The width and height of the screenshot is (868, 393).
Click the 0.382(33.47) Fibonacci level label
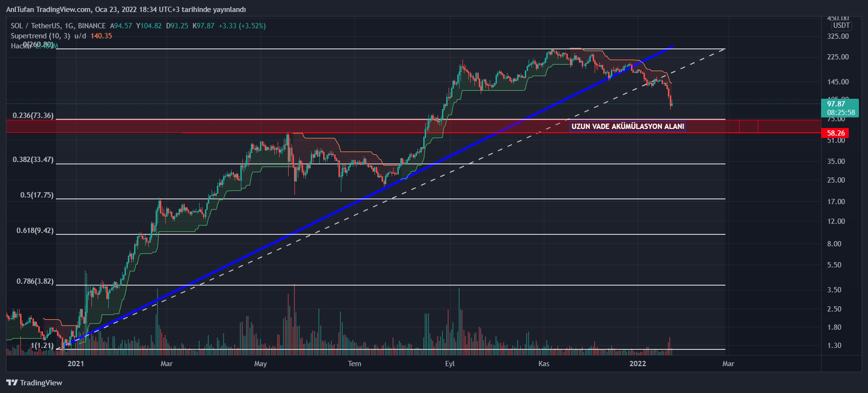(33, 160)
